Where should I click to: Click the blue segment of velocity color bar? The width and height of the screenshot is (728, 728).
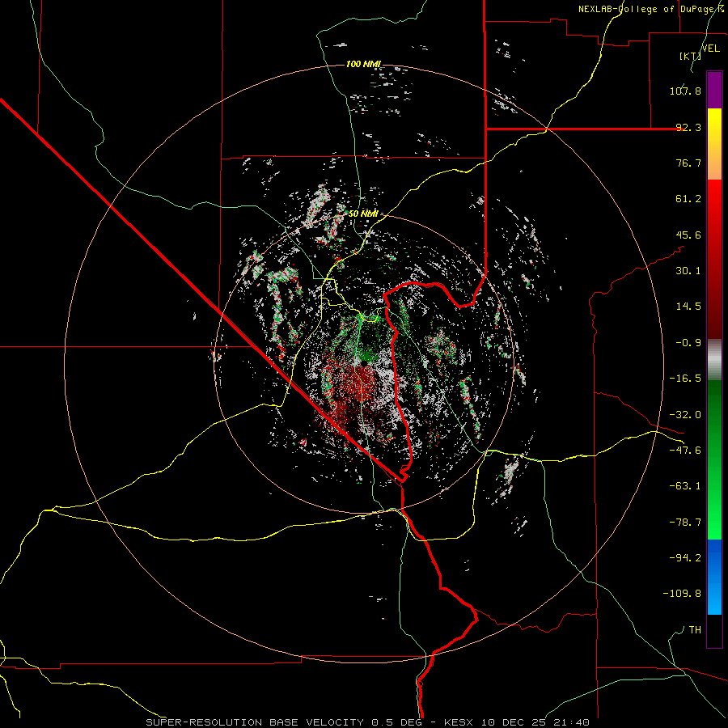tap(714, 577)
